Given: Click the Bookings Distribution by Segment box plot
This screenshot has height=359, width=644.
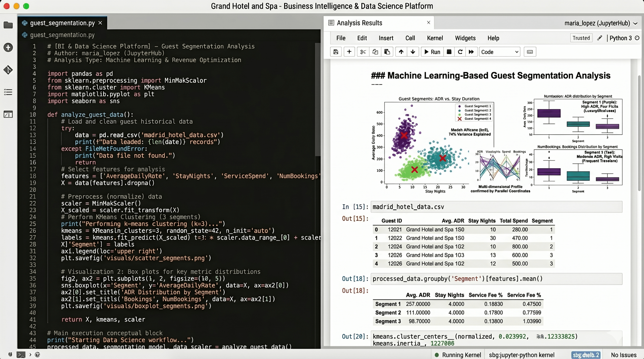Looking at the screenshot, I should [578, 167].
